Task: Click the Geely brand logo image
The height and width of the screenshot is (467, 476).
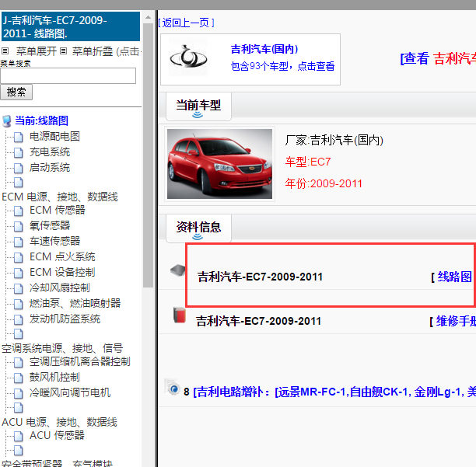Action: tap(188, 58)
